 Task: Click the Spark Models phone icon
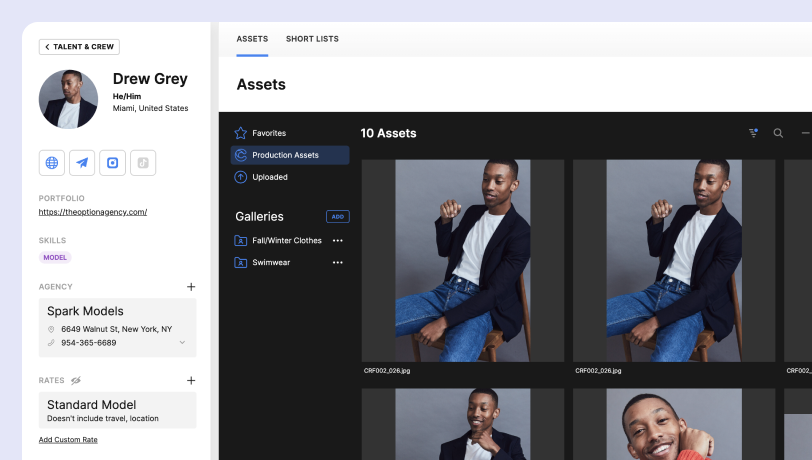(51, 343)
